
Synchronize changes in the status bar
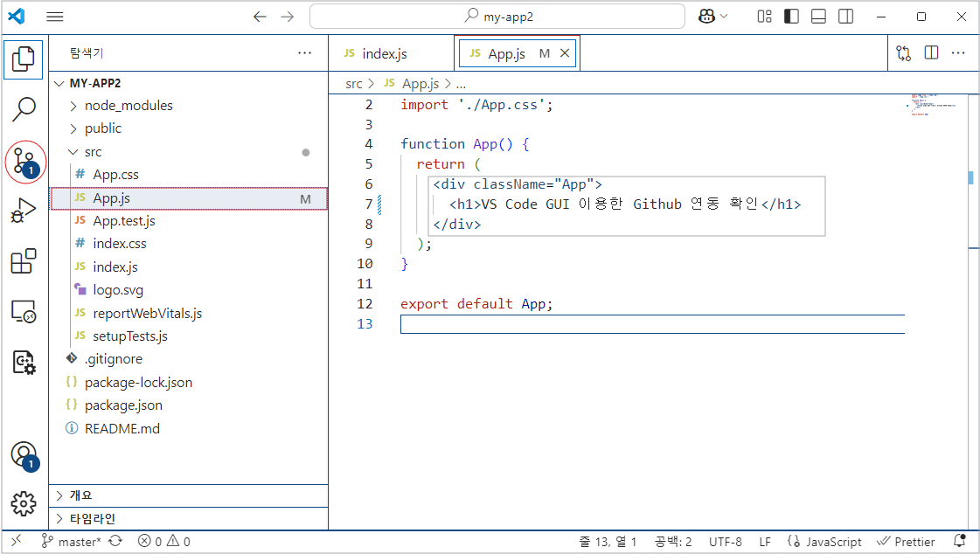pos(115,541)
